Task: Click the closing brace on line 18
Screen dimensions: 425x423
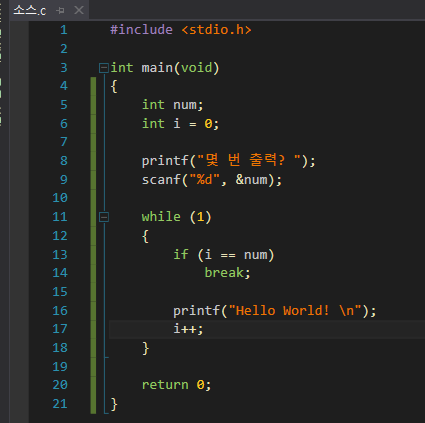Action: 145,348
